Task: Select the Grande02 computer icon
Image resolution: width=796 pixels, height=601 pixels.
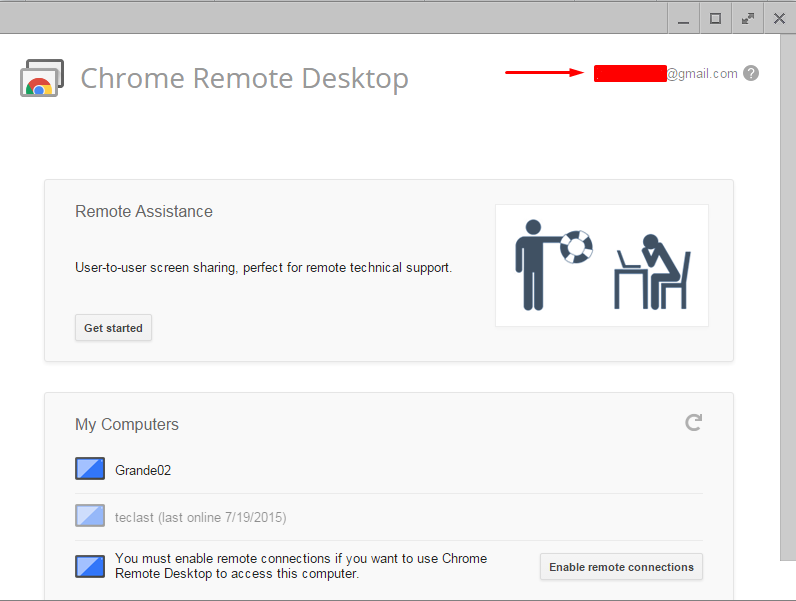Action: click(90, 469)
